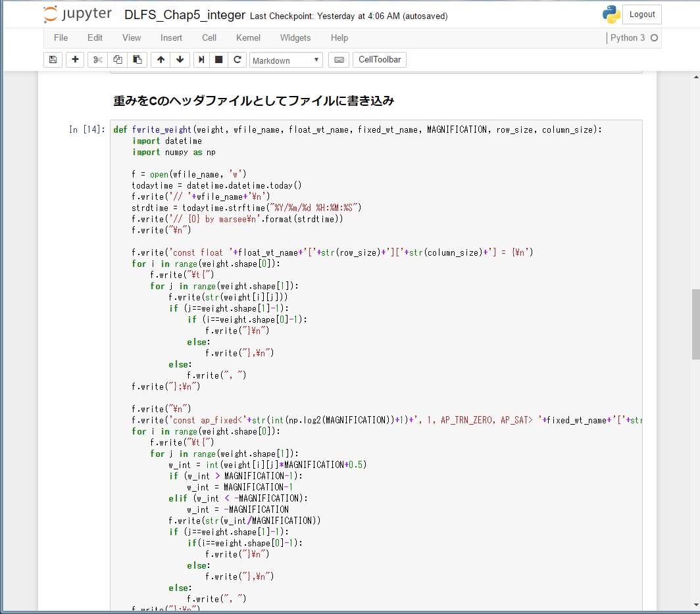Viewport: 700px width, 614px height.
Task: Click the 'by marsee' write line
Action: click(238, 219)
